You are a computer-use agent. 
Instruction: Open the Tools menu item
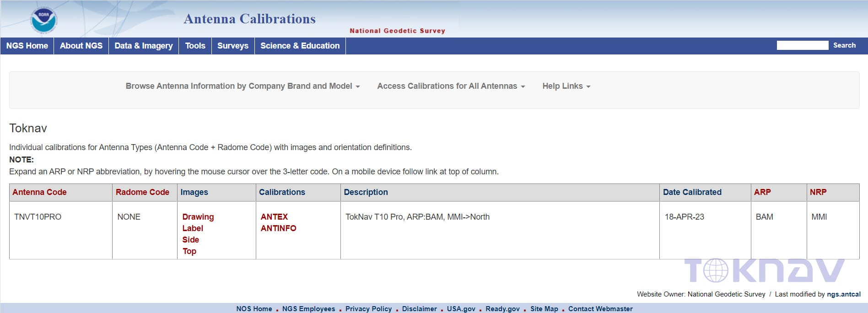pyautogui.click(x=195, y=46)
